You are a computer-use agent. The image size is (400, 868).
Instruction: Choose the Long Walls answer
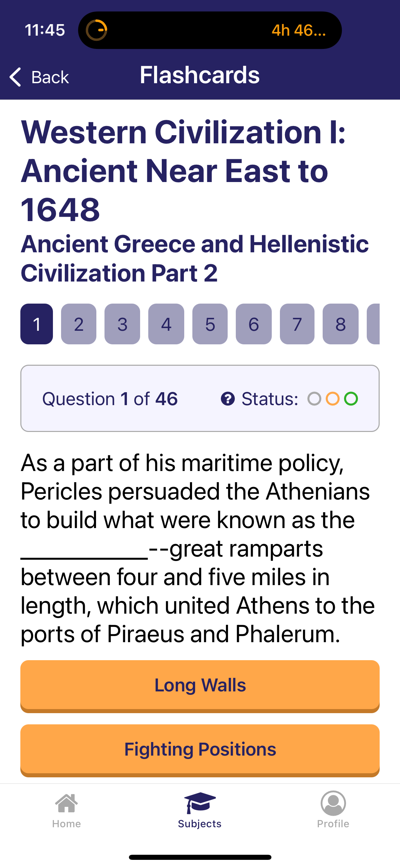(200, 685)
